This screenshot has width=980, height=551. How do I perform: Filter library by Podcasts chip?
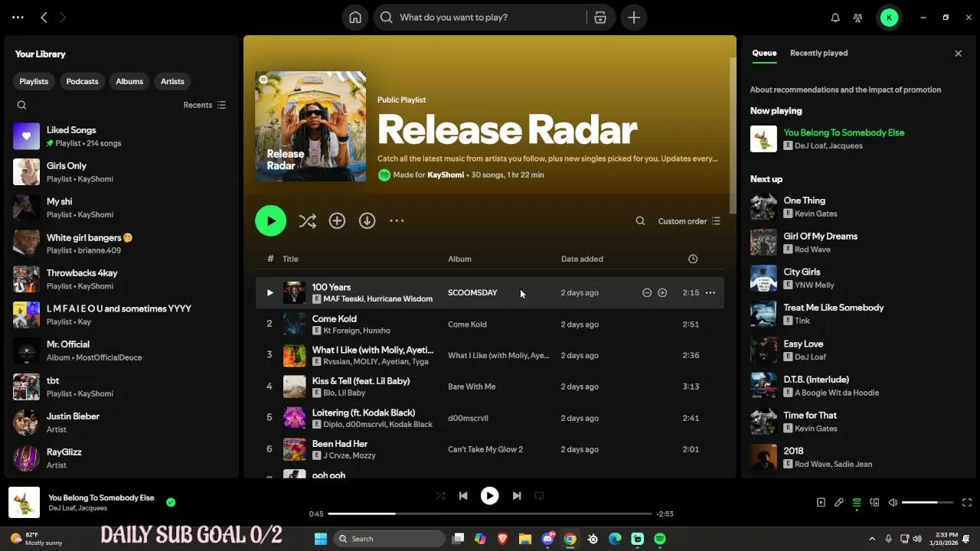[82, 81]
